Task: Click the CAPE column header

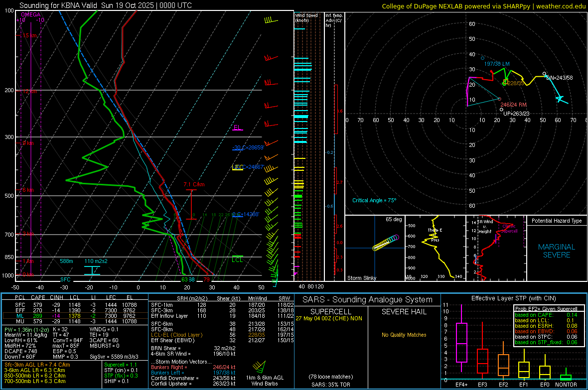Action: click(x=38, y=297)
